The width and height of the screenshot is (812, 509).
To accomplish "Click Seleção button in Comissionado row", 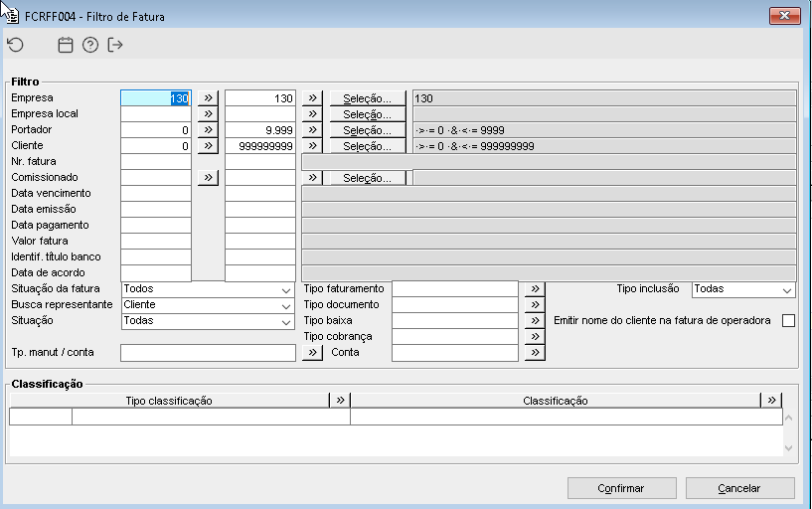I will click(x=368, y=178).
